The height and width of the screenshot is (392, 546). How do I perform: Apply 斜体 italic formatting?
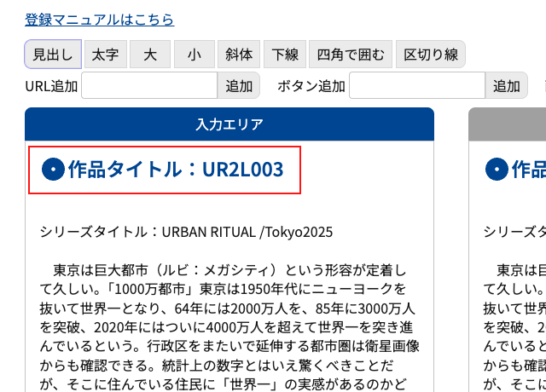[x=239, y=55]
